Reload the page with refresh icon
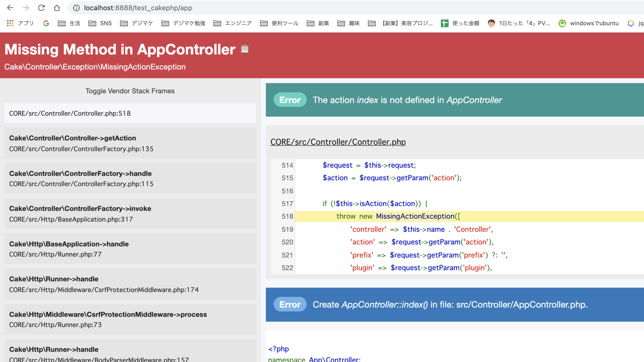 41,8
